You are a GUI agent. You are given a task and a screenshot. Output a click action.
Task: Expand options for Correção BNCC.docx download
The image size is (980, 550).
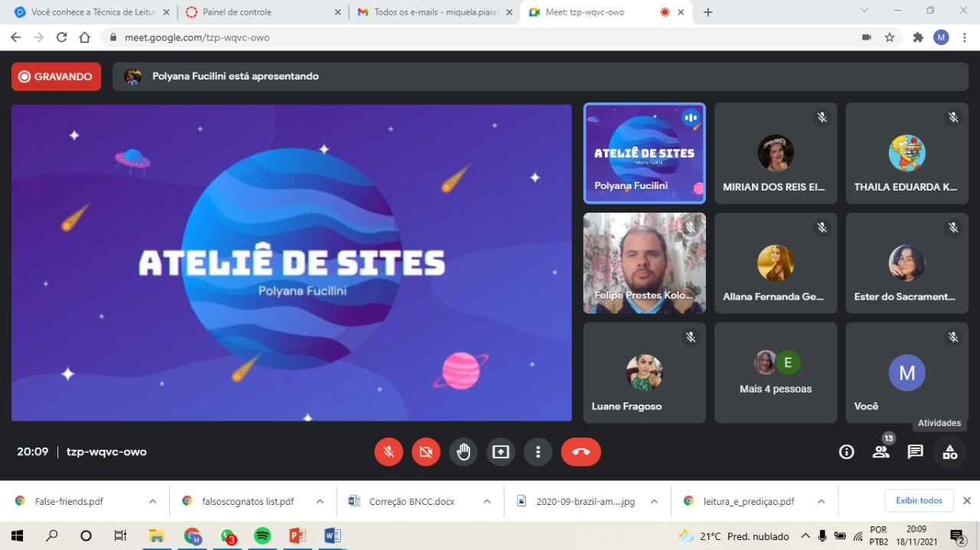[487, 502]
